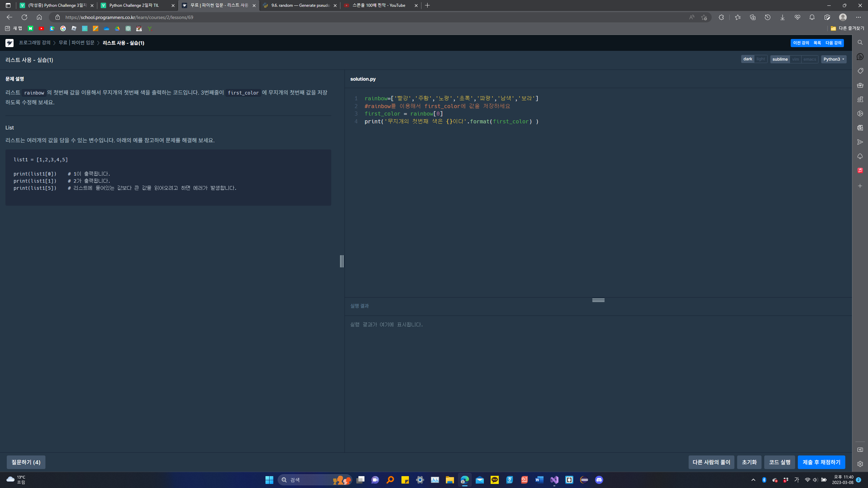Open the browser profile menu

(x=842, y=17)
